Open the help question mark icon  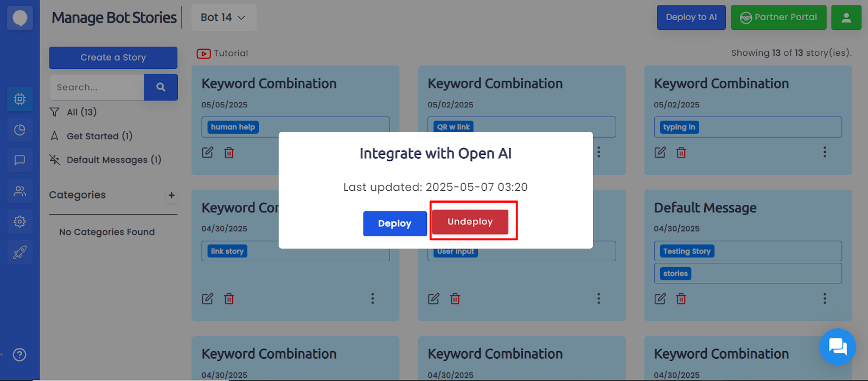pos(20,355)
